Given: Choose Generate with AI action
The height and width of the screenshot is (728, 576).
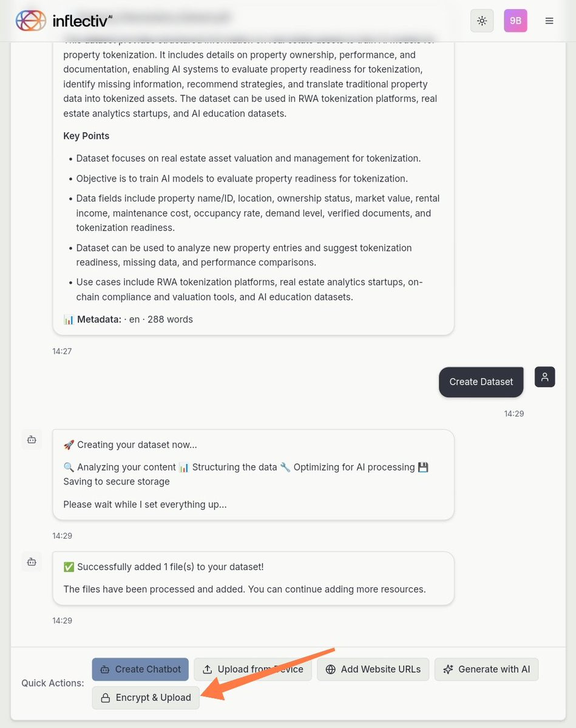Looking at the screenshot, I should pyautogui.click(x=486, y=669).
